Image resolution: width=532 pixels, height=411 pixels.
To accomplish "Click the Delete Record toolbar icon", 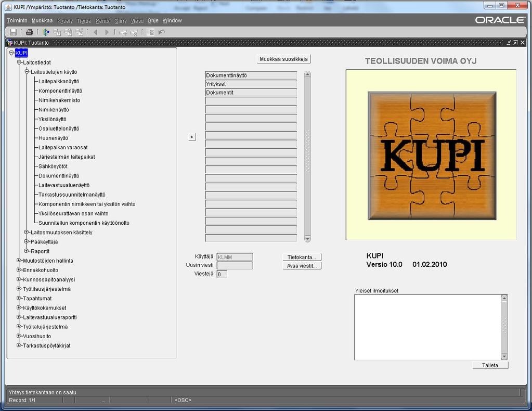I will pos(134,33).
